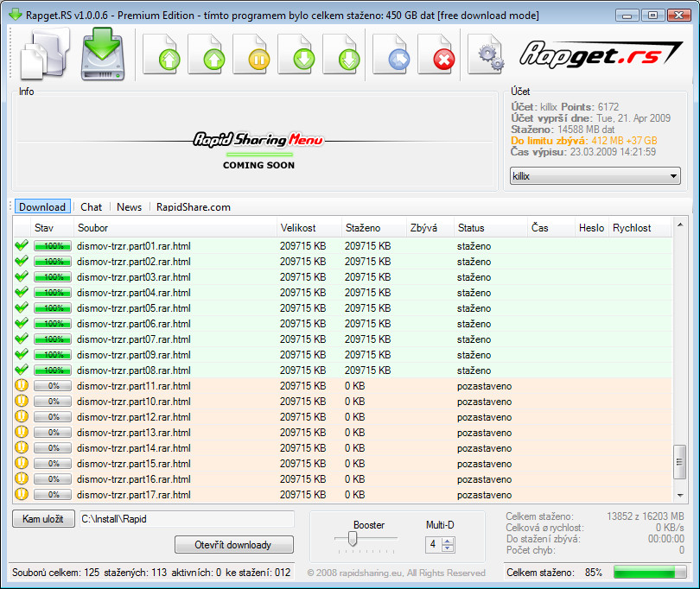Sort by the Rychlost column header
This screenshot has width=700, height=589.
coord(640,228)
